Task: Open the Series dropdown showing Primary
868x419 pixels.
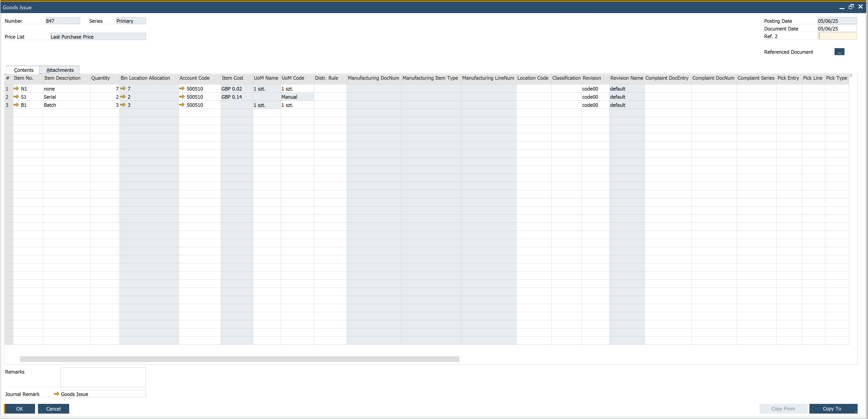Action: 131,21
